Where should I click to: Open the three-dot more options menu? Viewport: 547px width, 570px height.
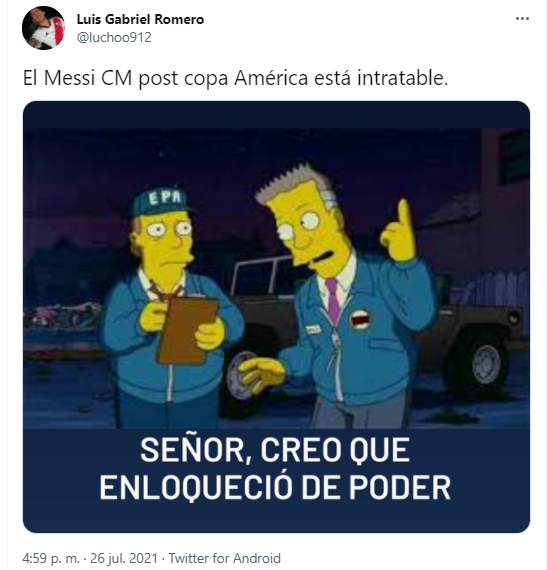pyautogui.click(x=522, y=19)
